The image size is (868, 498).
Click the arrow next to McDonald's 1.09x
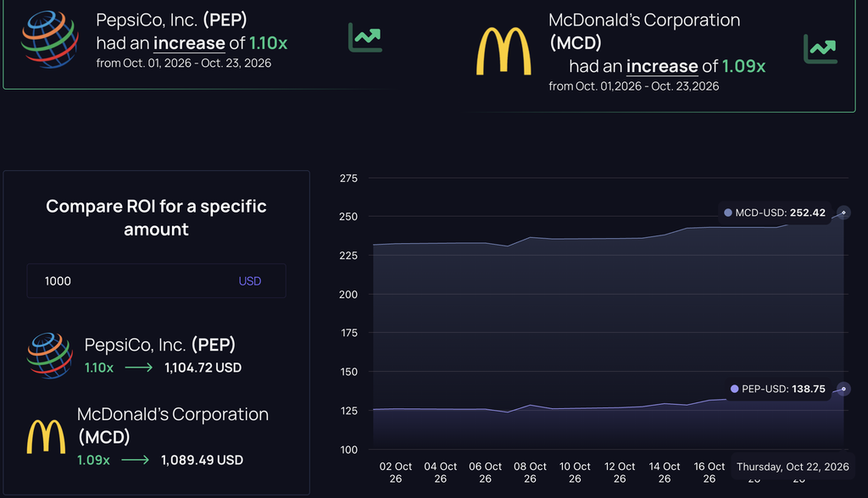[x=135, y=460]
